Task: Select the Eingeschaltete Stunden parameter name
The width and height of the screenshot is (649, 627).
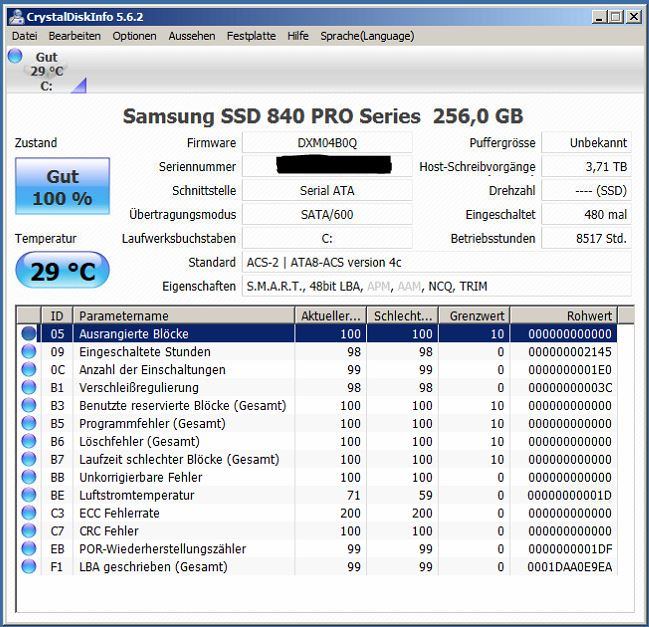Action: pyautogui.click(x=145, y=352)
